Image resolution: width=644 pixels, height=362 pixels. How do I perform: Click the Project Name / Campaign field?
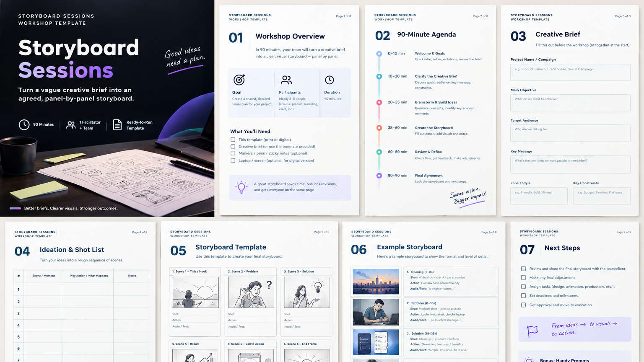(x=570, y=72)
